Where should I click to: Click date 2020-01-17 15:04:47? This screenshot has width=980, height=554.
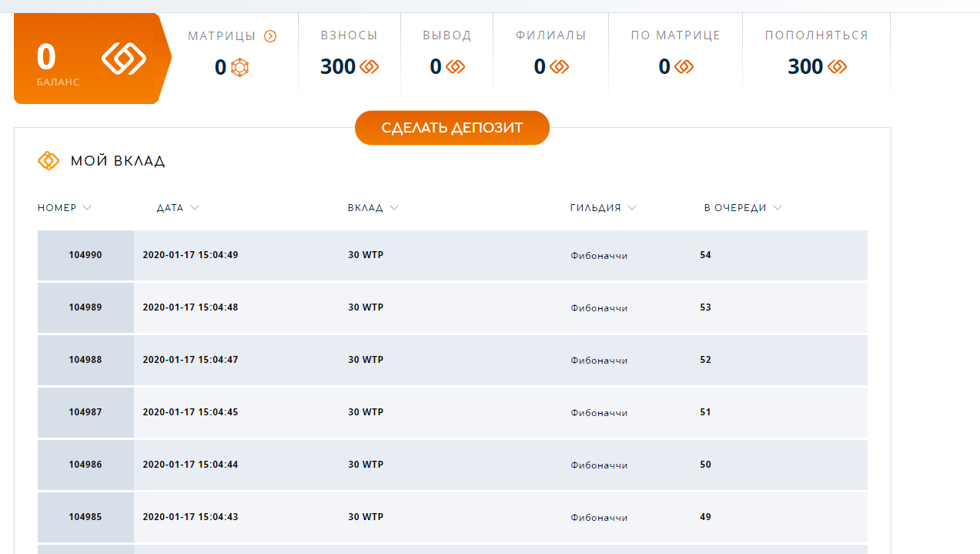tap(190, 360)
